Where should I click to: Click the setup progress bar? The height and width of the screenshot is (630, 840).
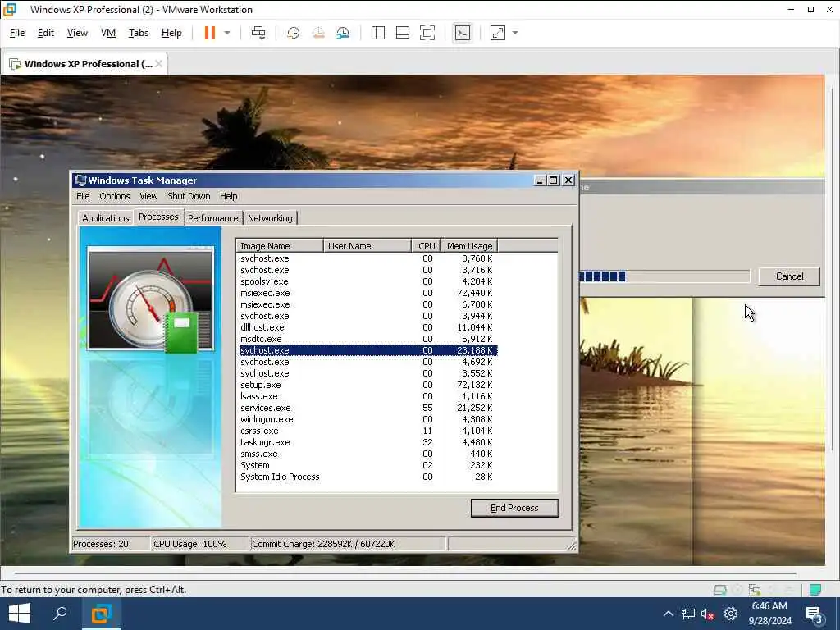pos(664,276)
